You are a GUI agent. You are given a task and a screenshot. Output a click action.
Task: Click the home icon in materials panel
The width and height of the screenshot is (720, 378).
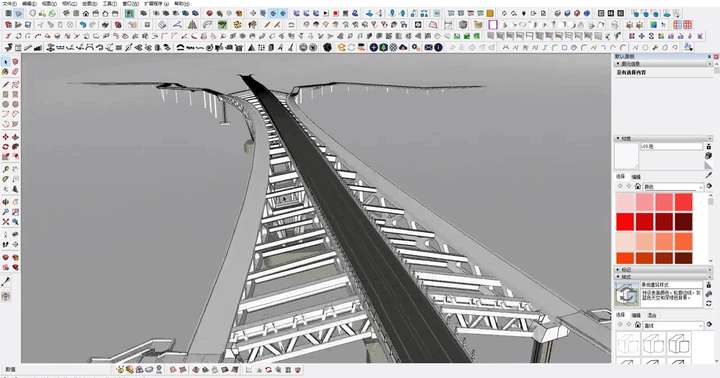638,186
